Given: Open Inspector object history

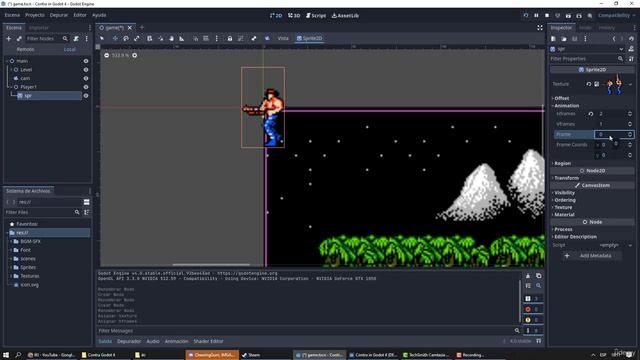Looking at the screenshot, I should click(631, 38).
